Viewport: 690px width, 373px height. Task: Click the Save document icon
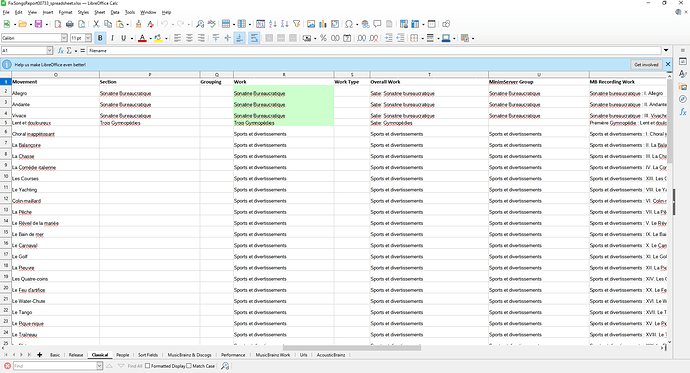click(38, 24)
